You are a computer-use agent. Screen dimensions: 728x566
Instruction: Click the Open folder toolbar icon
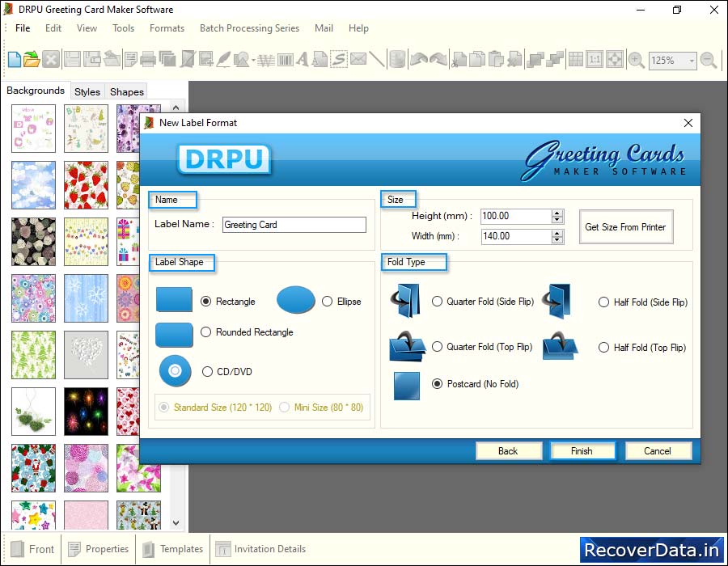pyautogui.click(x=32, y=60)
